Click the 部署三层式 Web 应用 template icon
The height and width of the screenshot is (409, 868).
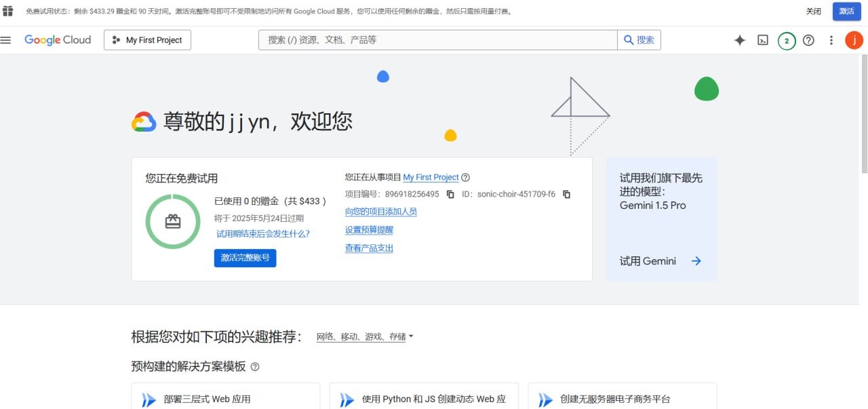(x=149, y=400)
